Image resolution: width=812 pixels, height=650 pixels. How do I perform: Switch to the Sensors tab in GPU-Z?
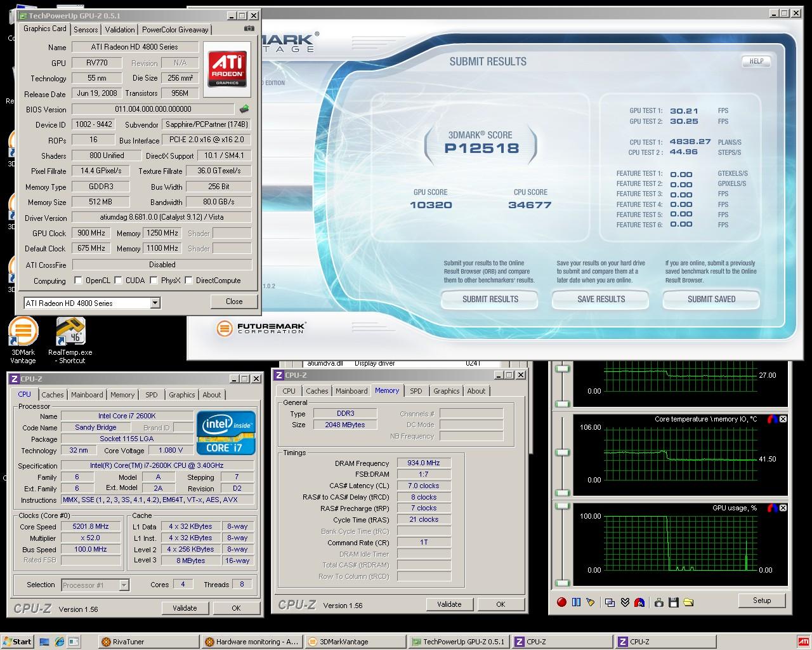[86, 29]
